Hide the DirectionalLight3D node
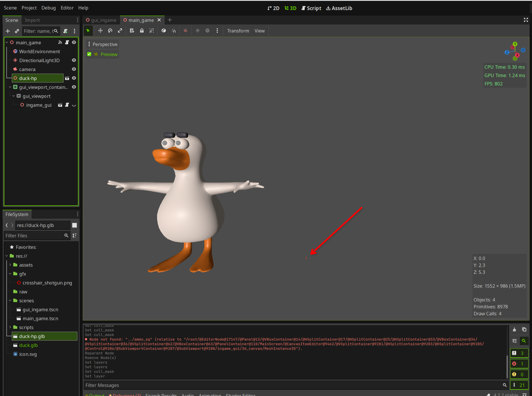This screenshot has height=396, width=532. point(74,60)
